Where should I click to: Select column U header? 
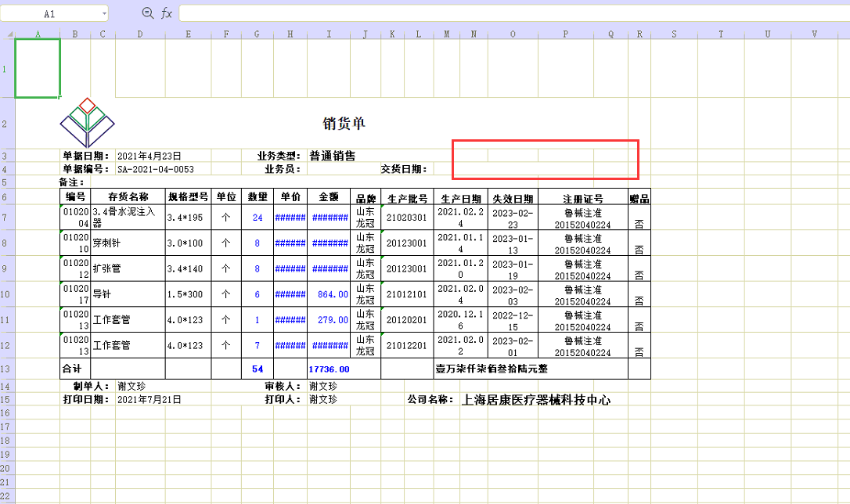[768, 34]
